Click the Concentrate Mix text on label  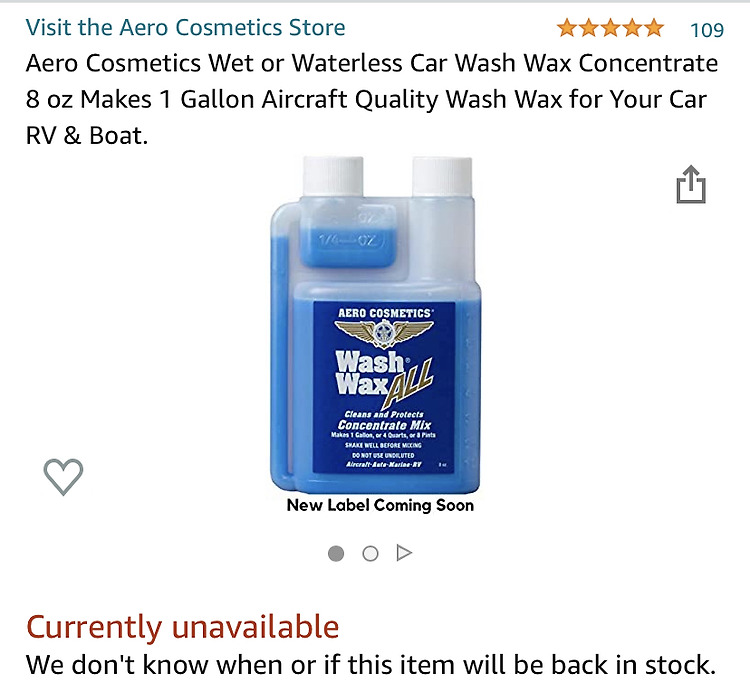384,425
